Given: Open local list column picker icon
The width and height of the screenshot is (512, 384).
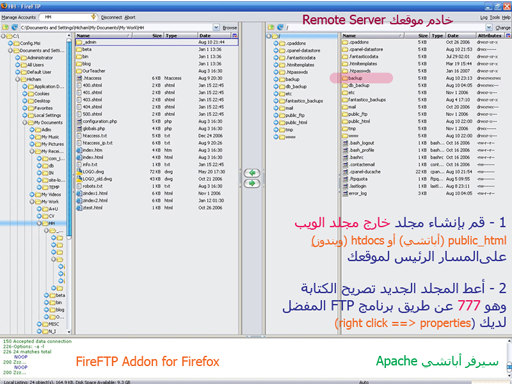Looking at the screenshot, I should [235, 35].
